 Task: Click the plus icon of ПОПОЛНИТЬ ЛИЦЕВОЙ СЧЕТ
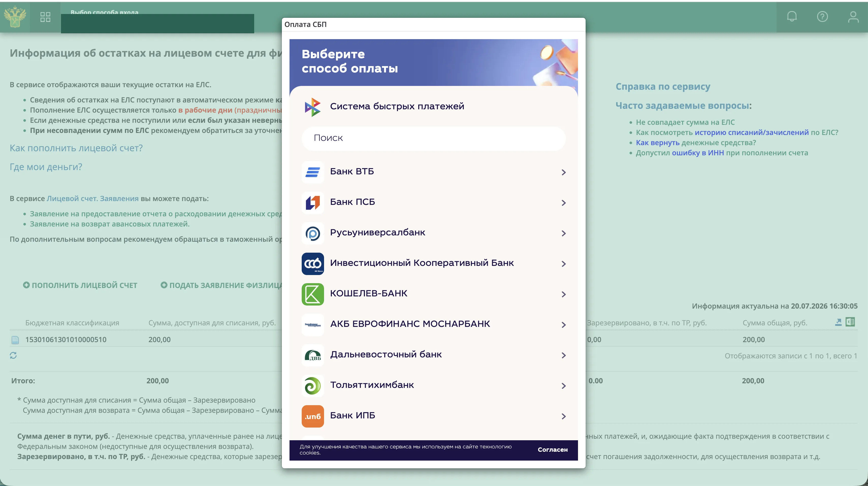[26, 285]
